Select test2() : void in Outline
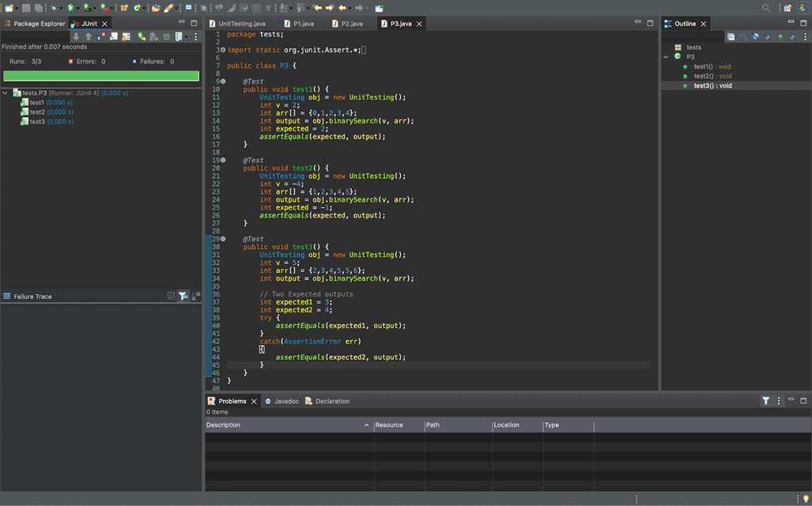812x506 pixels. click(708, 76)
